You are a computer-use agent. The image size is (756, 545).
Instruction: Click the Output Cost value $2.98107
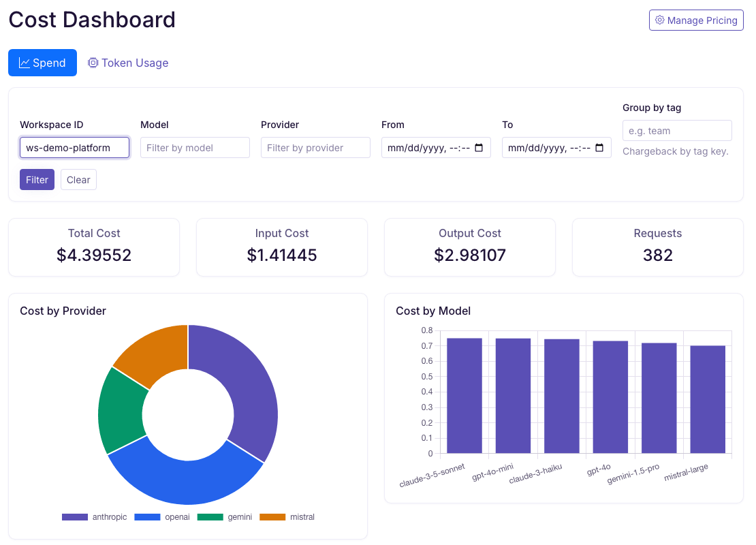coord(470,255)
